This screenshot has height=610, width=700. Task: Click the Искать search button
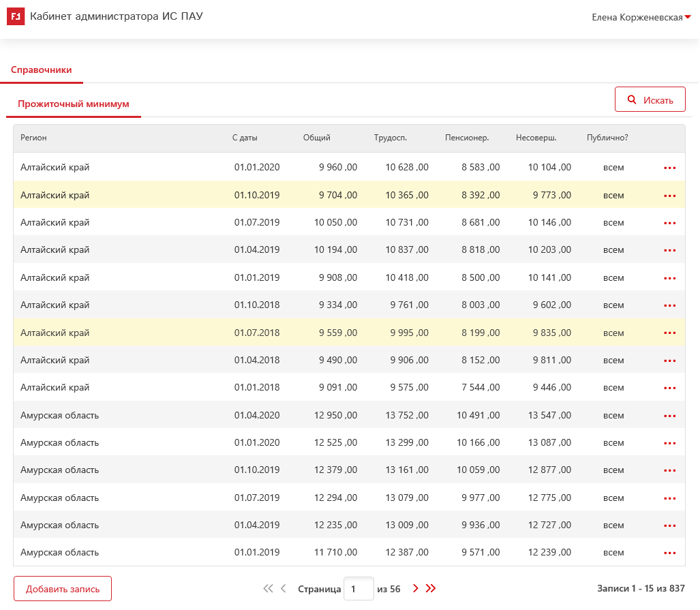coord(650,100)
